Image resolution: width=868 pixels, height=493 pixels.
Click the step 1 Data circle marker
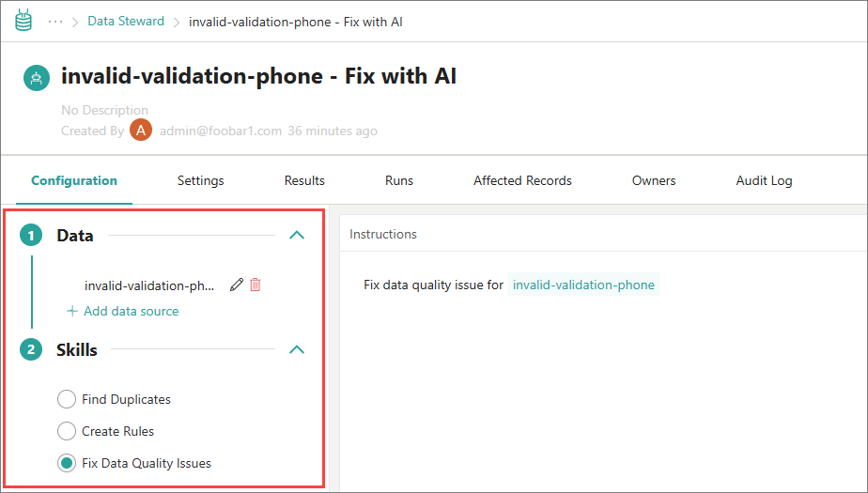pyautogui.click(x=32, y=236)
